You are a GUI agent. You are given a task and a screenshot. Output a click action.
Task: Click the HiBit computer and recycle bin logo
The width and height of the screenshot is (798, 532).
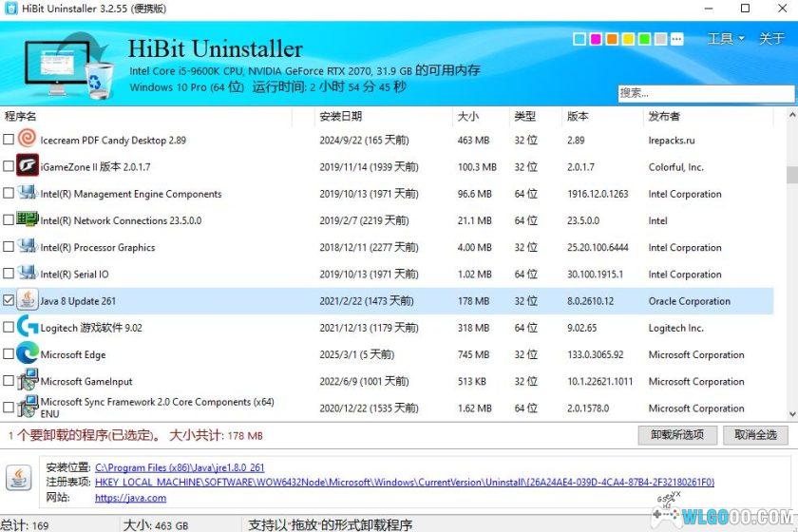click(x=70, y=65)
